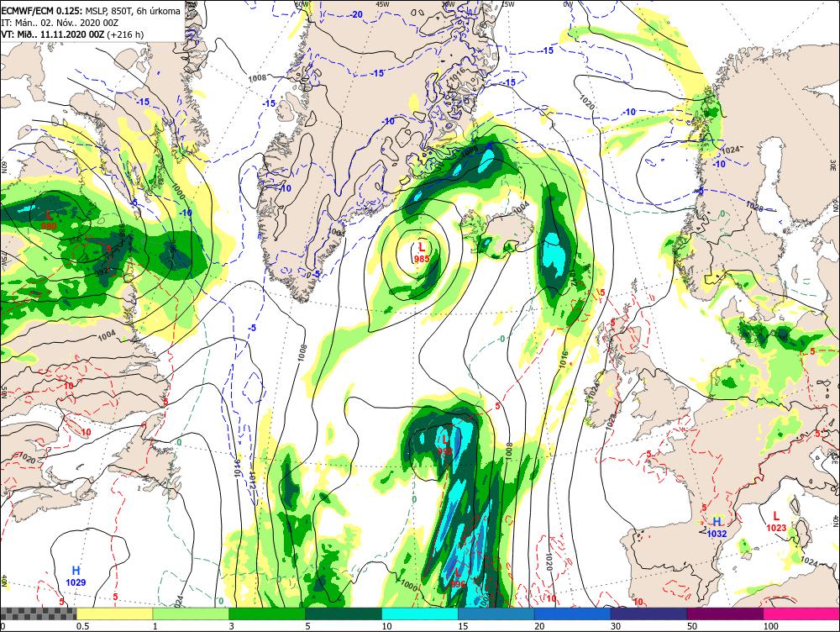Click the red L marker labeled 992

coord(445,440)
